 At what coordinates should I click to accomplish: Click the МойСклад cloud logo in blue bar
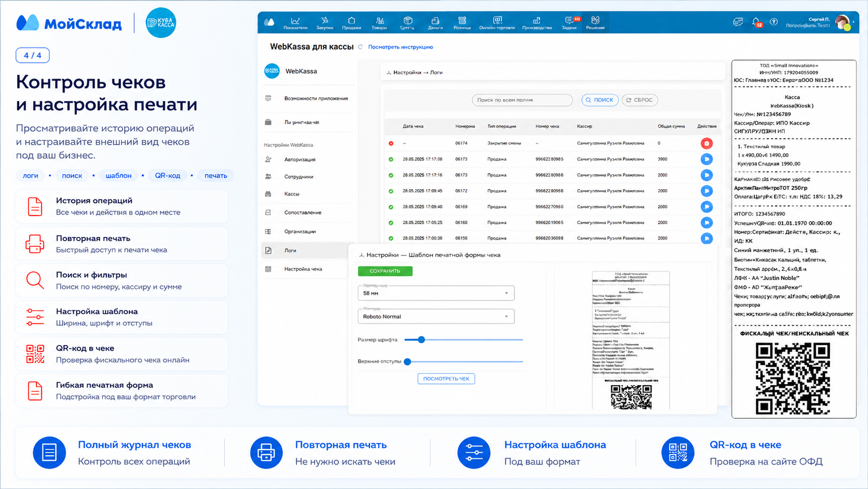(269, 22)
